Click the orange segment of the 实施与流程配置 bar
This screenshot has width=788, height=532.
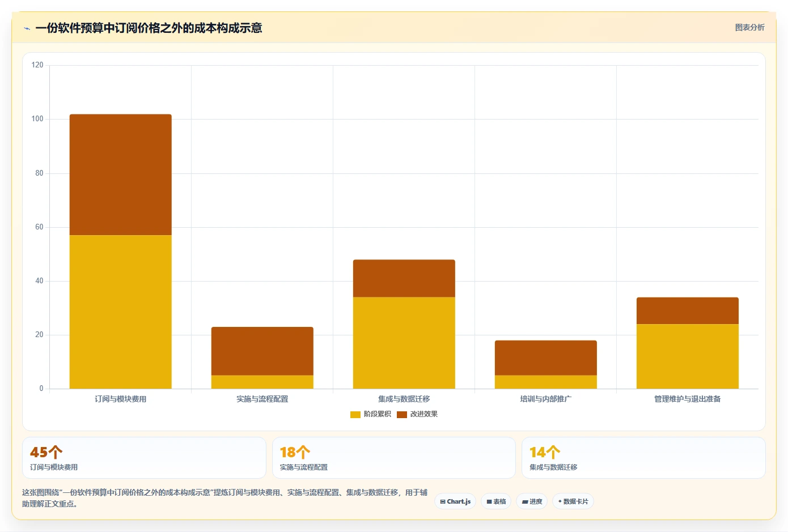pos(262,351)
